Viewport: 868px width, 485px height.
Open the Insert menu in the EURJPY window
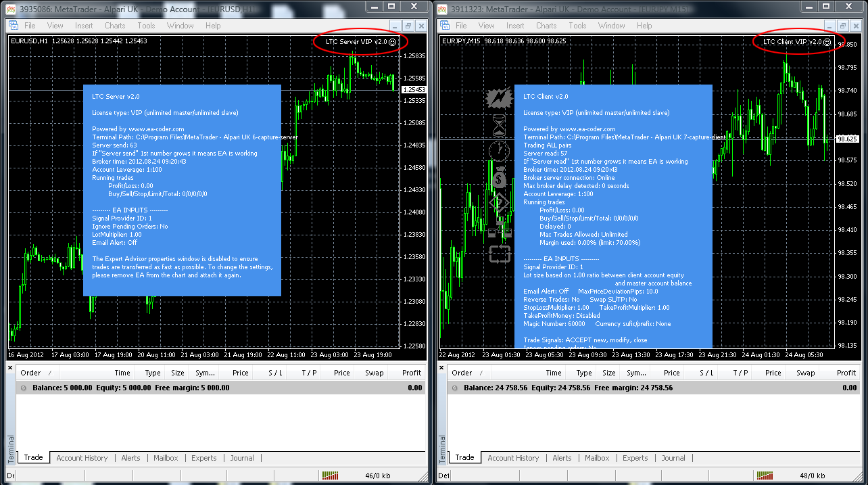(x=516, y=26)
